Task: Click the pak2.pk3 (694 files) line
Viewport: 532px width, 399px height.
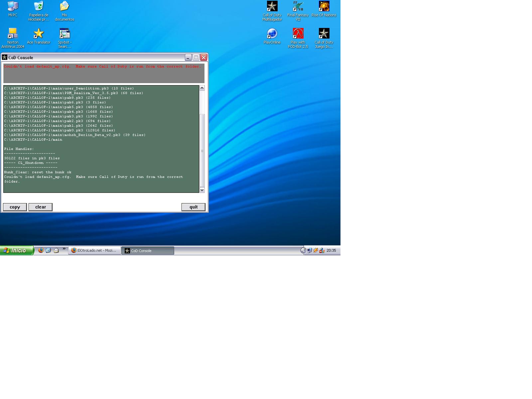Action: [x=58, y=121]
